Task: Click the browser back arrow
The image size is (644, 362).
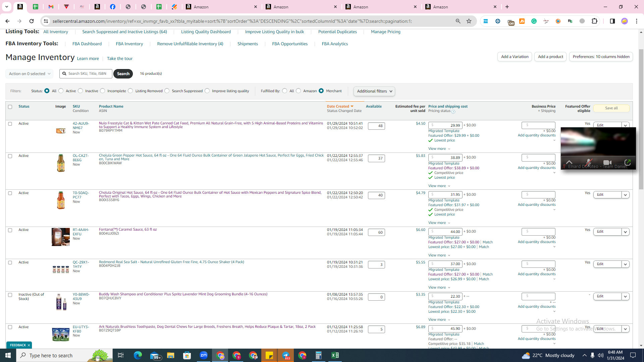Action: [7, 21]
